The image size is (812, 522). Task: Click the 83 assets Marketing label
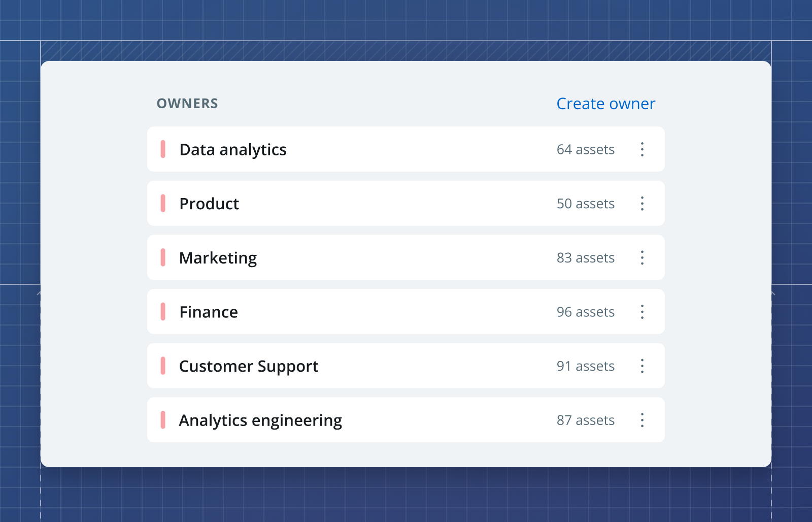586,258
